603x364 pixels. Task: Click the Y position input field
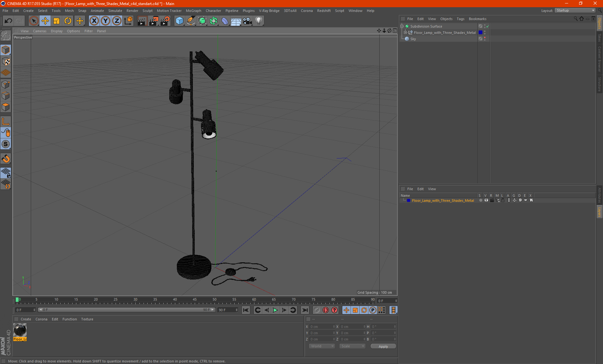point(321,333)
